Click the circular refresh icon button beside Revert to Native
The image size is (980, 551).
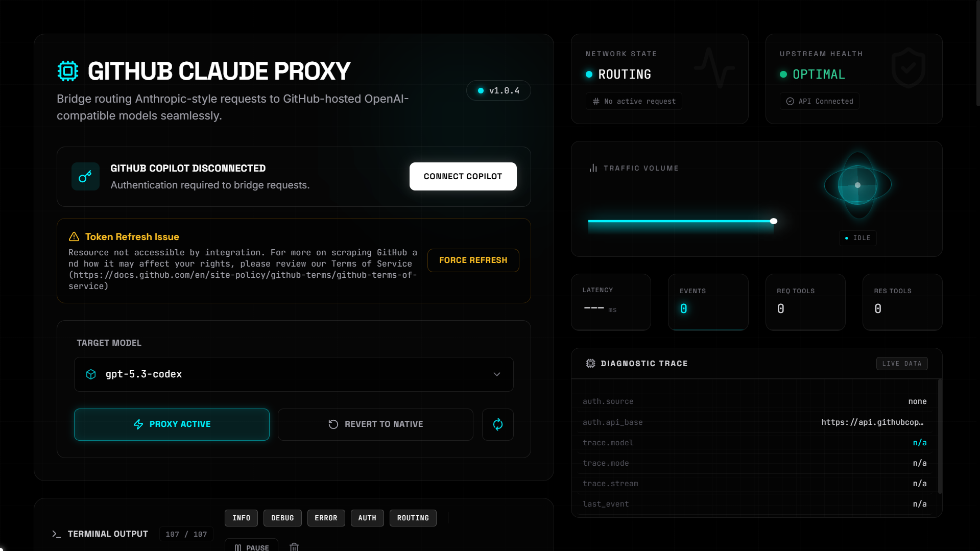click(x=498, y=424)
